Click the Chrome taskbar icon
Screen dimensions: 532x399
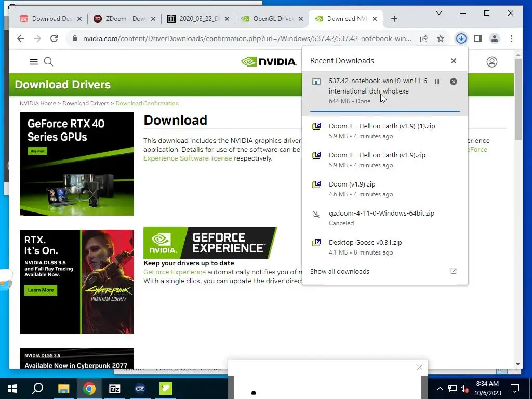[89, 389]
